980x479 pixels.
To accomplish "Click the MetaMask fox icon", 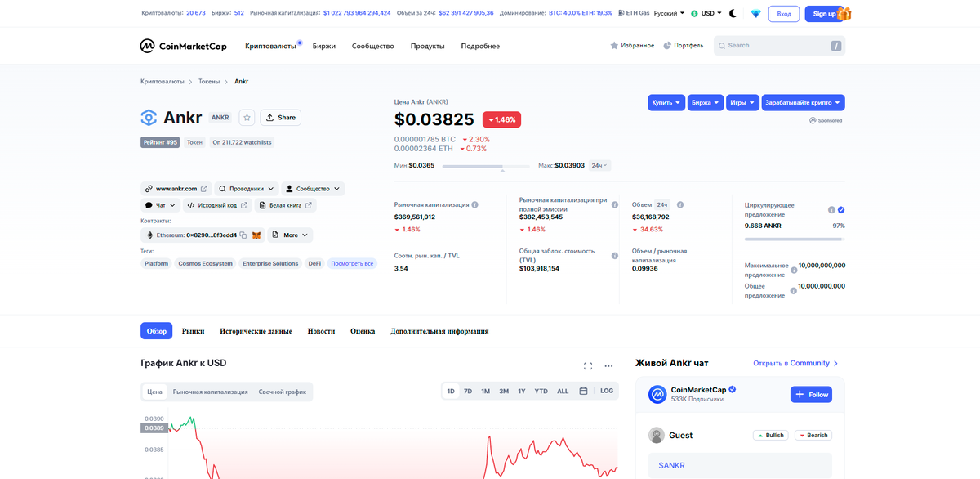I will pyautogui.click(x=256, y=235).
